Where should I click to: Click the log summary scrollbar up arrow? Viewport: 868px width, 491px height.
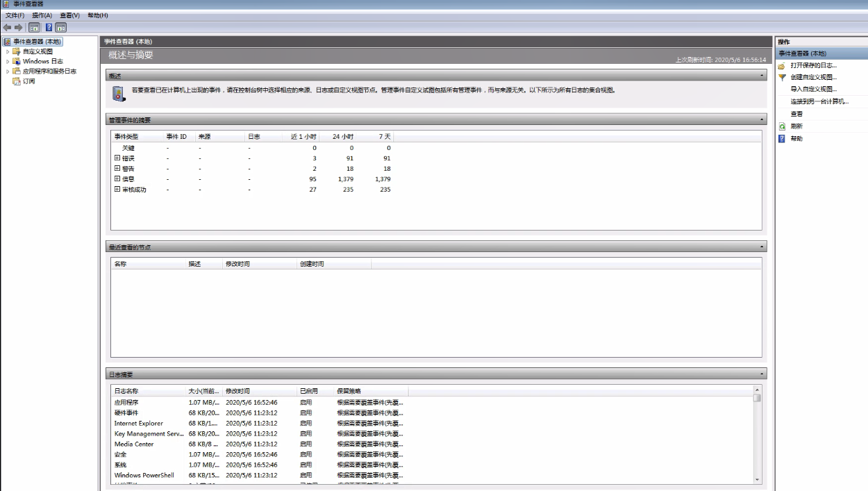point(758,390)
